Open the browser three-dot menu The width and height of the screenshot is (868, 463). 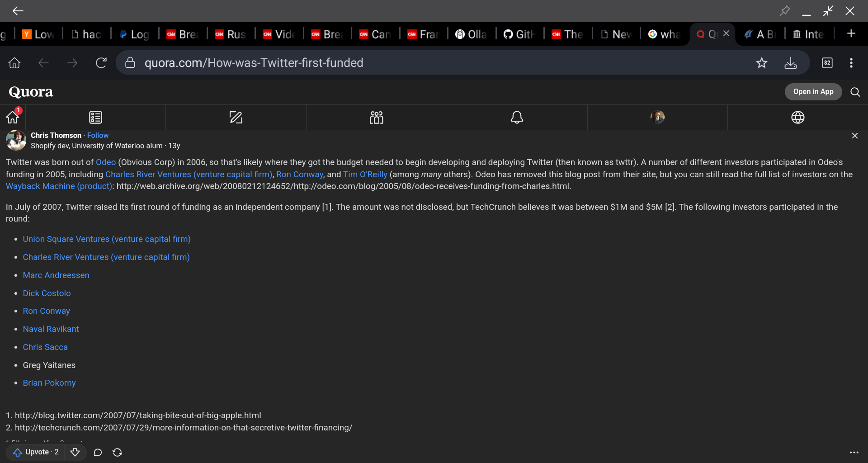(x=851, y=63)
